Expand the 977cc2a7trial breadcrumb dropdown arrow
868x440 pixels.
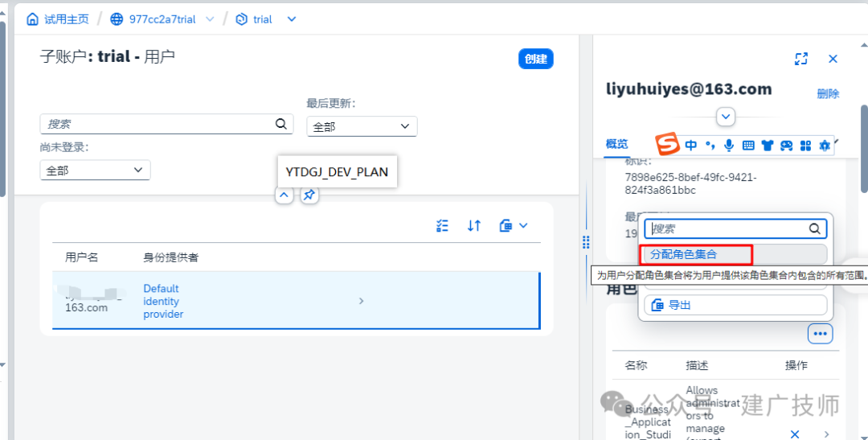click(210, 19)
